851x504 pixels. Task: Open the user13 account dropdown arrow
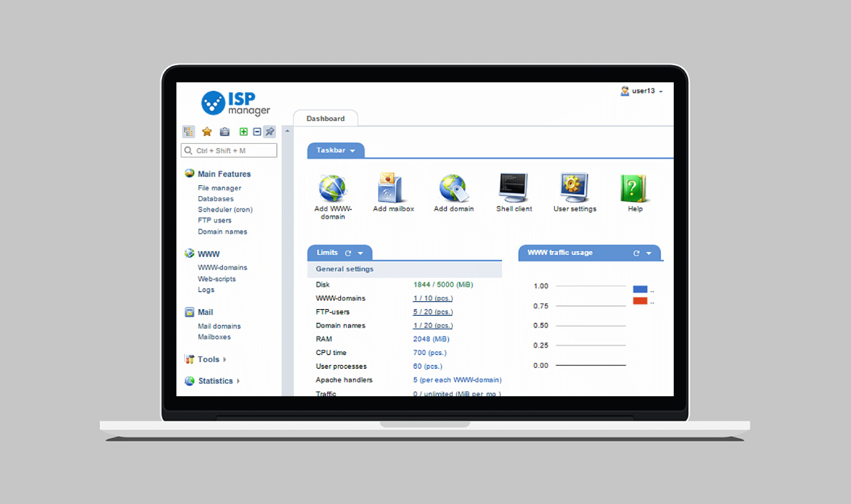point(661,92)
